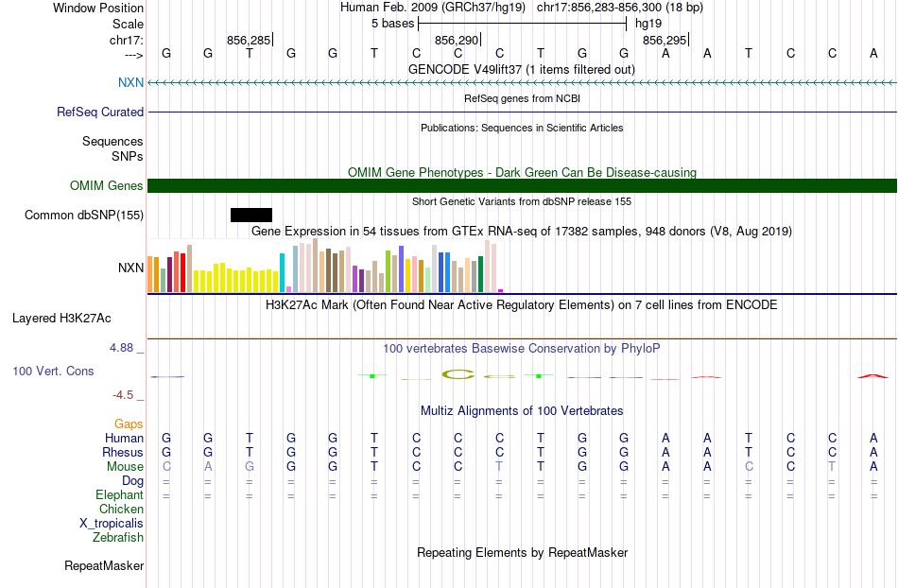Open the blue NXN GENCODE track label

click(130, 82)
